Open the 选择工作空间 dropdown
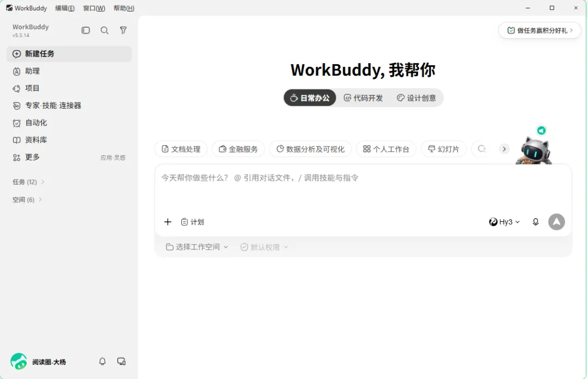This screenshot has width=588, height=379. point(197,247)
